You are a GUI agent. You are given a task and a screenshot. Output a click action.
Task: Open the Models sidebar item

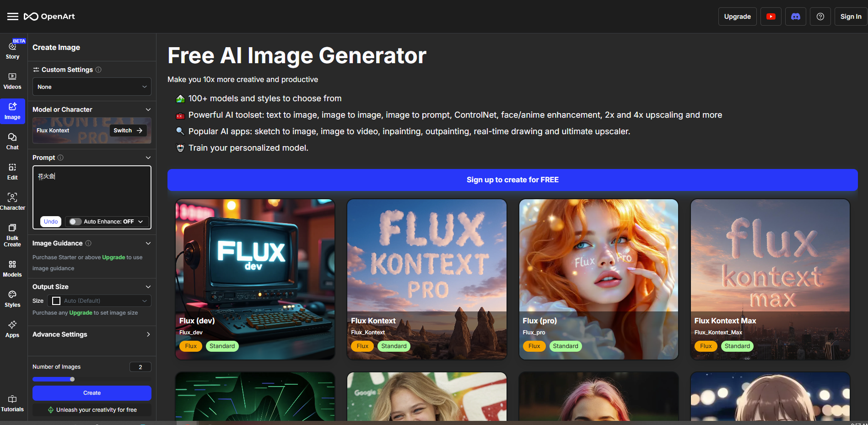[12, 269]
